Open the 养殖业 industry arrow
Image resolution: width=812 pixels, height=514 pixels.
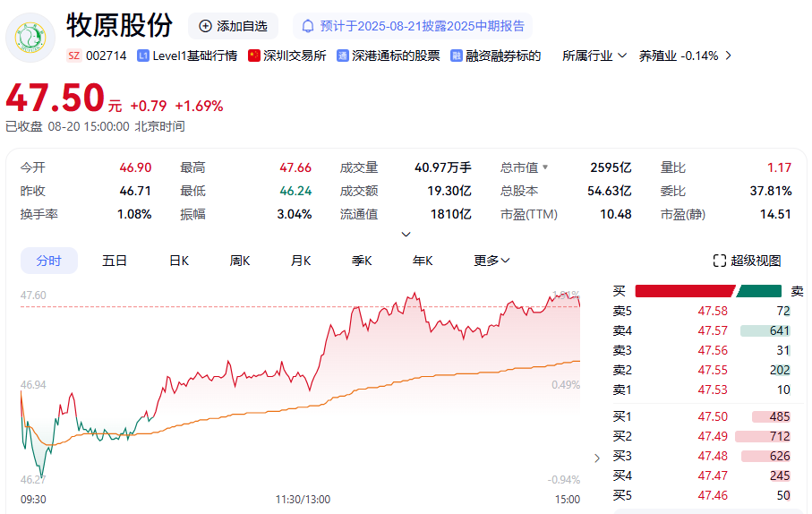coord(729,56)
